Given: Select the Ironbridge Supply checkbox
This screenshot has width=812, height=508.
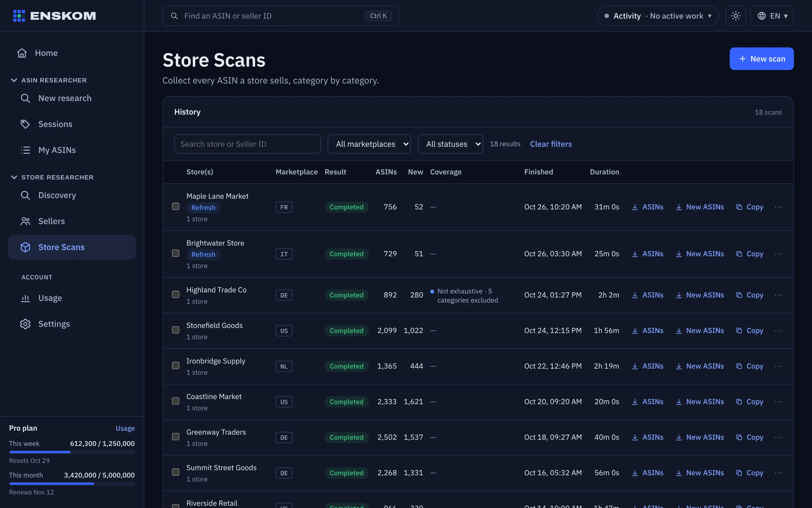Looking at the screenshot, I should pyautogui.click(x=175, y=365).
